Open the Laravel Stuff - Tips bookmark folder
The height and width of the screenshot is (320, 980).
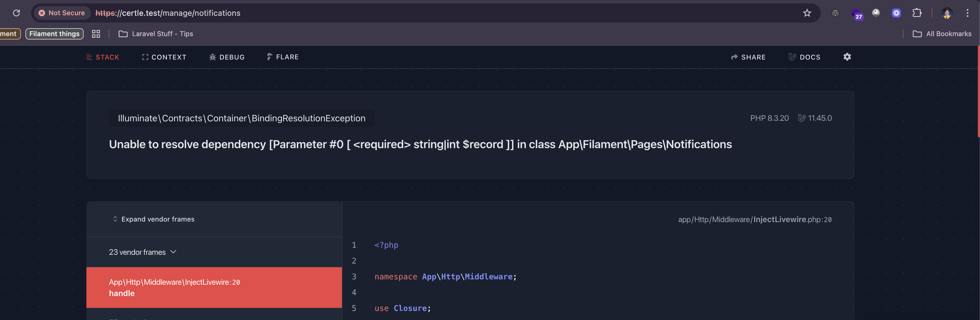[156, 34]
